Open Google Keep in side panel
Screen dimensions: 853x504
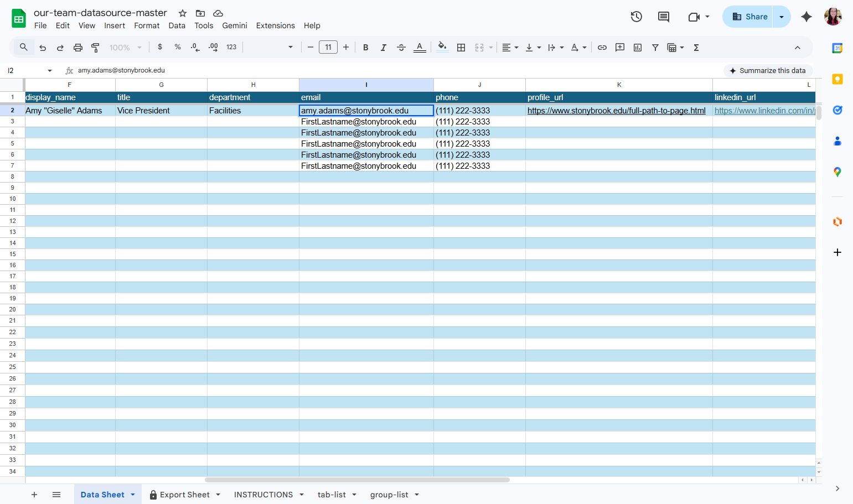[838, 79]
